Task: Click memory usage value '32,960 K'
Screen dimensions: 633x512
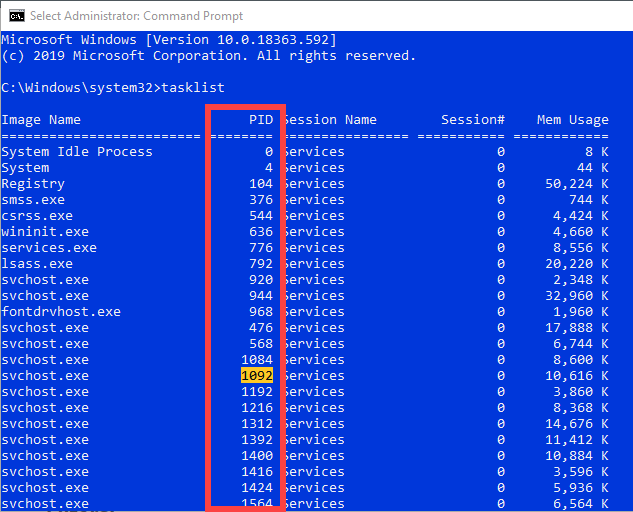Action: [x=576, y=296]
